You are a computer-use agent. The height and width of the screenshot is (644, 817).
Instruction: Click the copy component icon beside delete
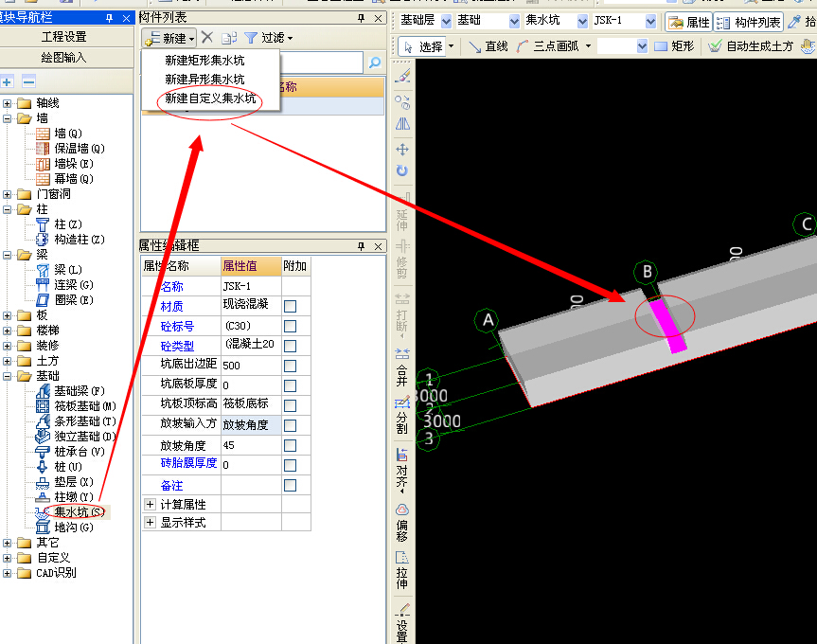click(229, 38)
